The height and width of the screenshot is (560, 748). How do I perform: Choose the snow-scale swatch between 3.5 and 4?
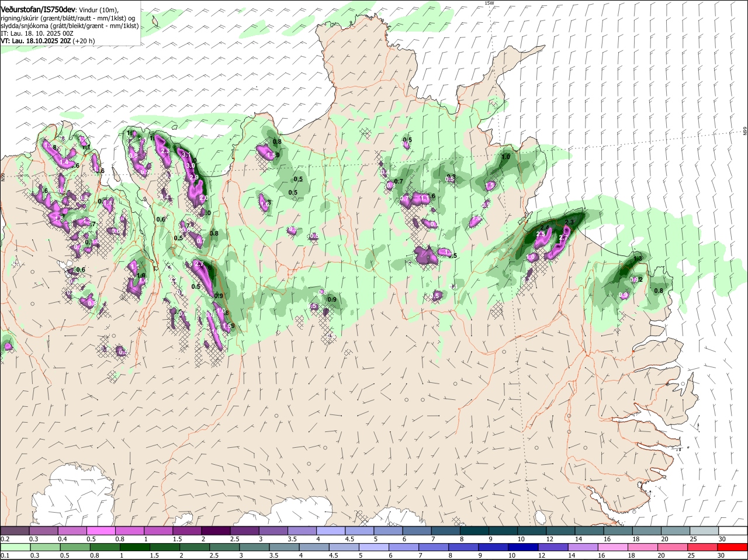point(302,530)
